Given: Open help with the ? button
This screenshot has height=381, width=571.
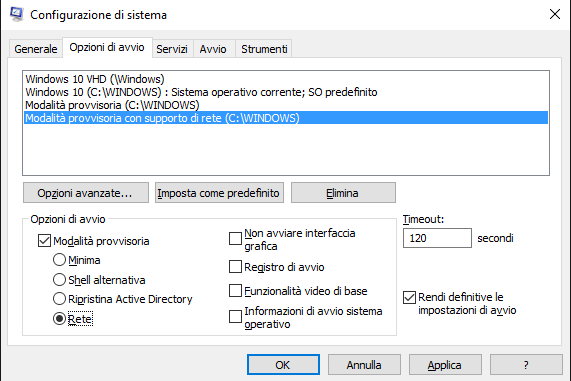Looking at the screenshot, I should [x=526, y=365].
